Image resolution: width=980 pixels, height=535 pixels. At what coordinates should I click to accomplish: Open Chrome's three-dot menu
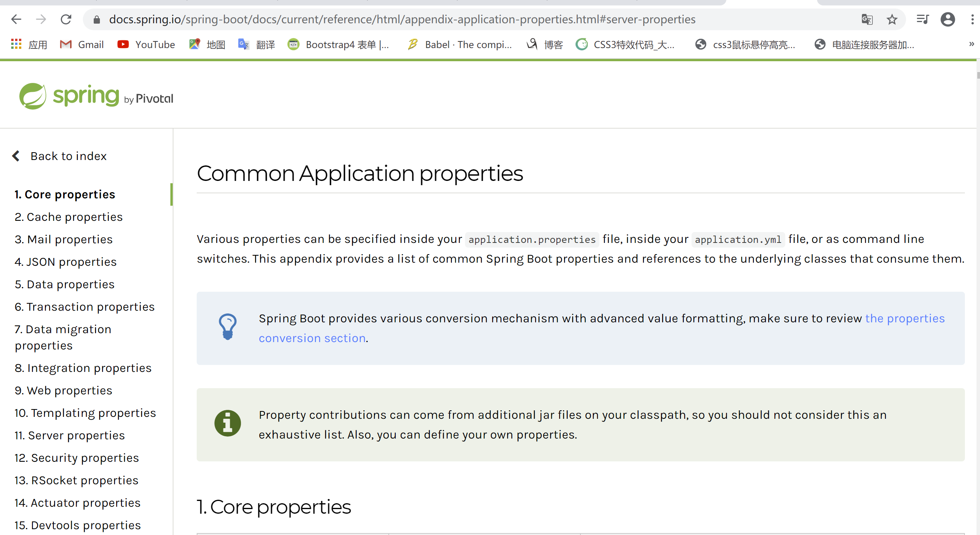(x=972, y=19)
